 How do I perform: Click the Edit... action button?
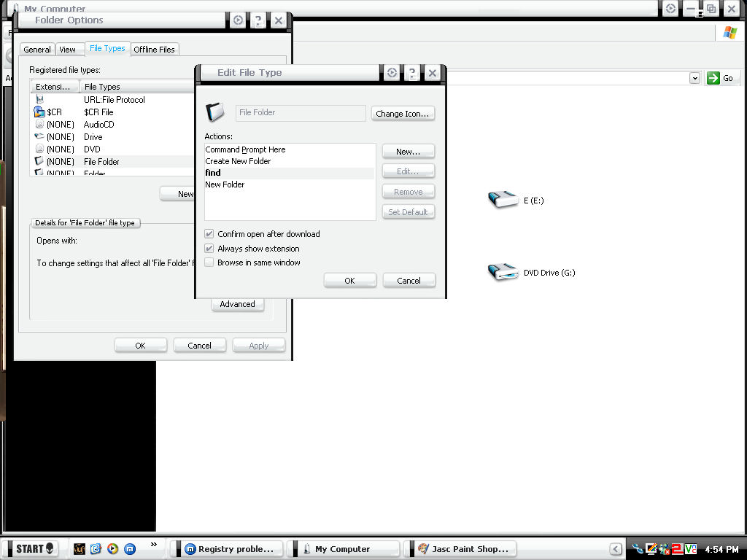[x=409, y=171]
